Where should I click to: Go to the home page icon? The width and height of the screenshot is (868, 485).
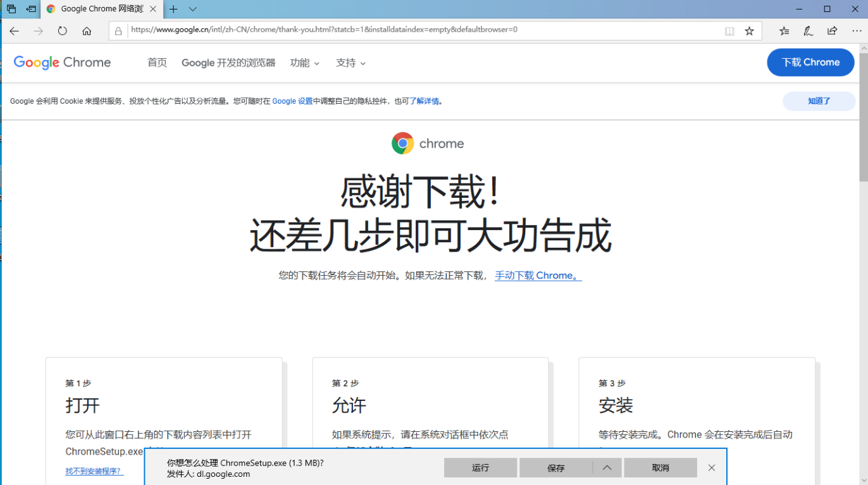(87, 31)
